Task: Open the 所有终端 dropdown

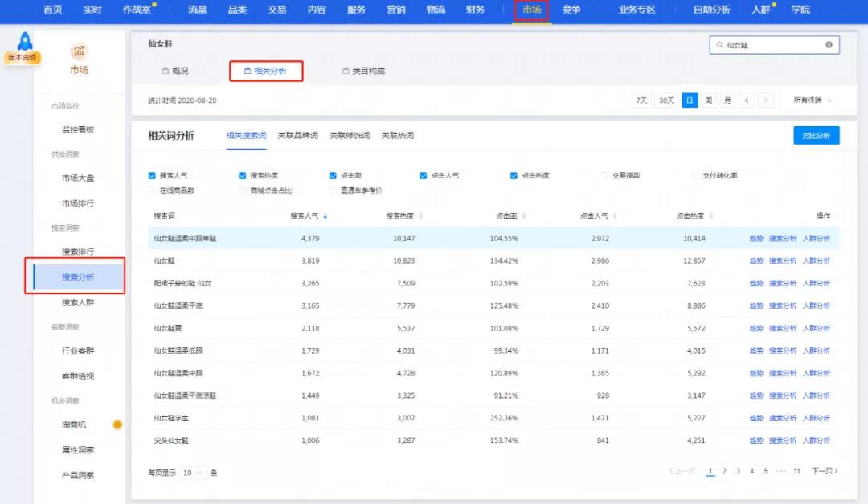Action: click(x=812, y=100)
